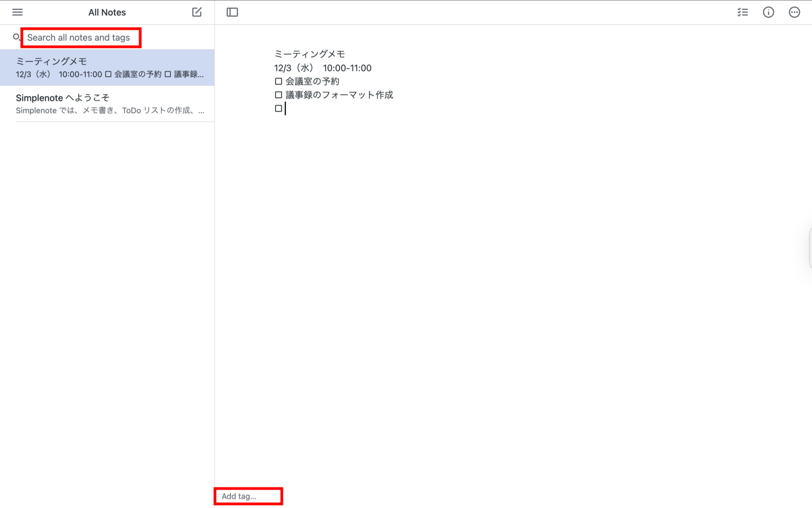Open the sidebar menu via hamburger icon
Screen dimensions: 812x508
17,12
